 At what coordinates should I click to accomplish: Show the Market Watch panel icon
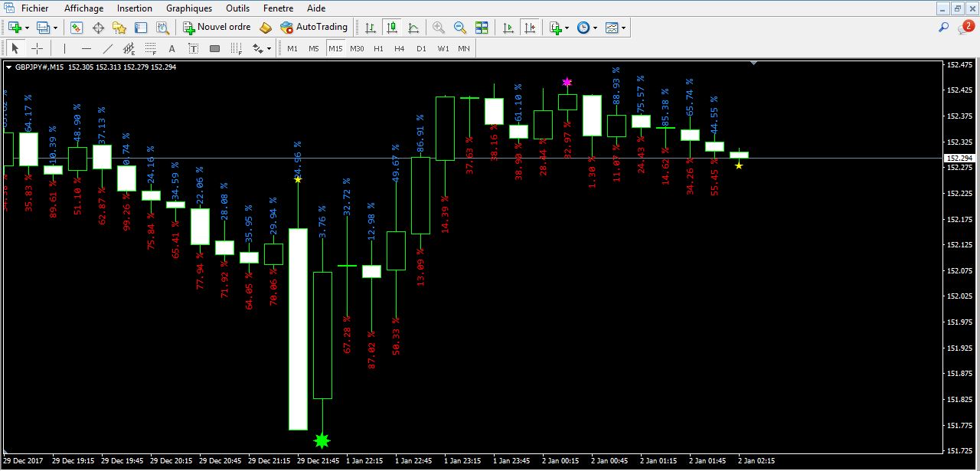(77, 28)
